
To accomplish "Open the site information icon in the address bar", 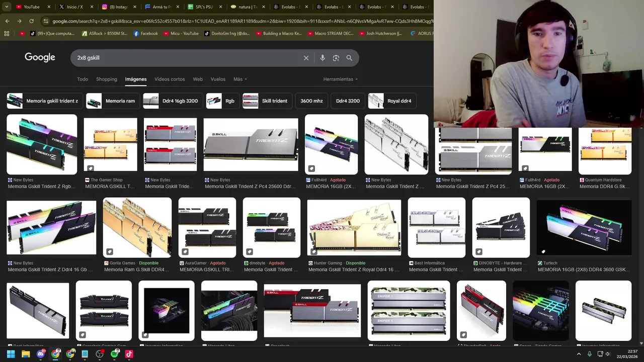I will tap(46, 21).
